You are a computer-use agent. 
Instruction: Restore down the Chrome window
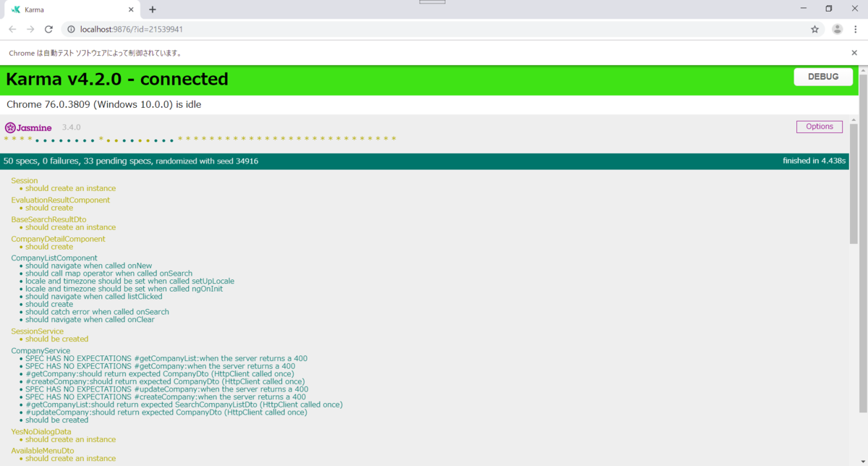tap(829, 9)
